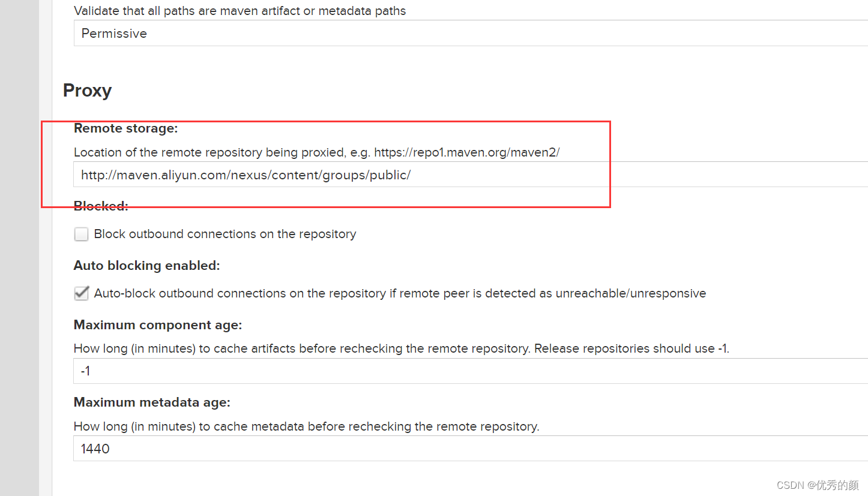The image size is (868, 496).
Task: Focus the Maximum metadata age field
Action: [471, 449]
